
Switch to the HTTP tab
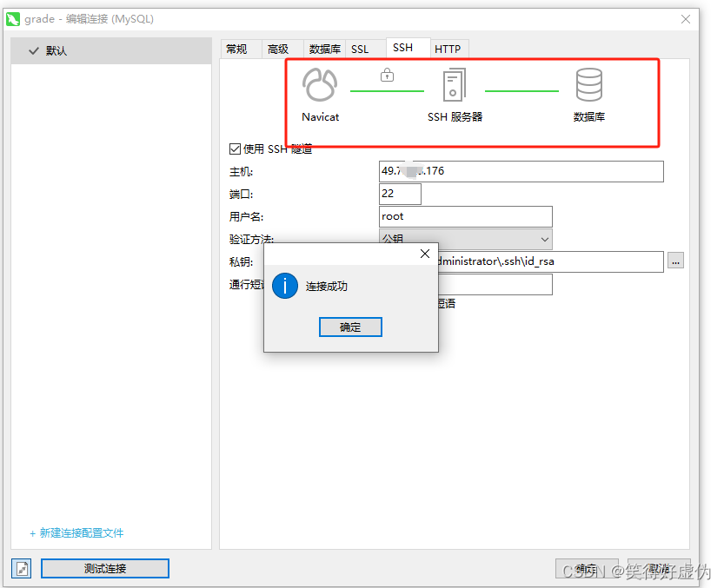(x=448, y=49)
